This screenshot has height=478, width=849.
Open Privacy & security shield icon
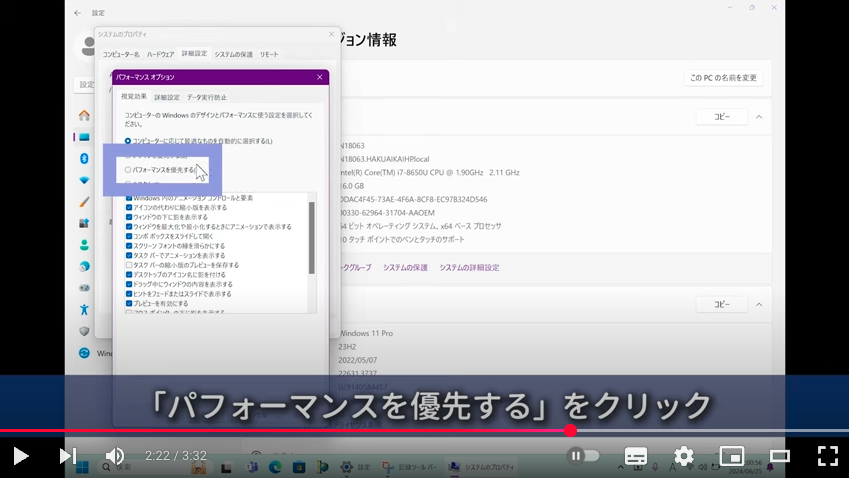[84, 331]
